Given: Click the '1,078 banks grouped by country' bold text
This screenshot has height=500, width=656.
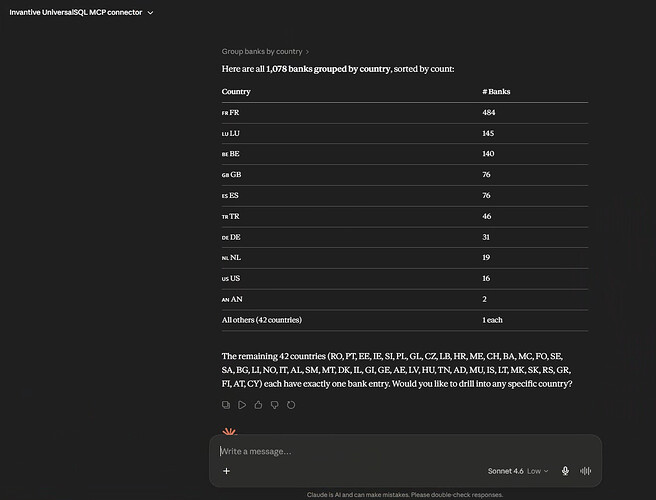Looking at the screenshot, I should 328,69.
